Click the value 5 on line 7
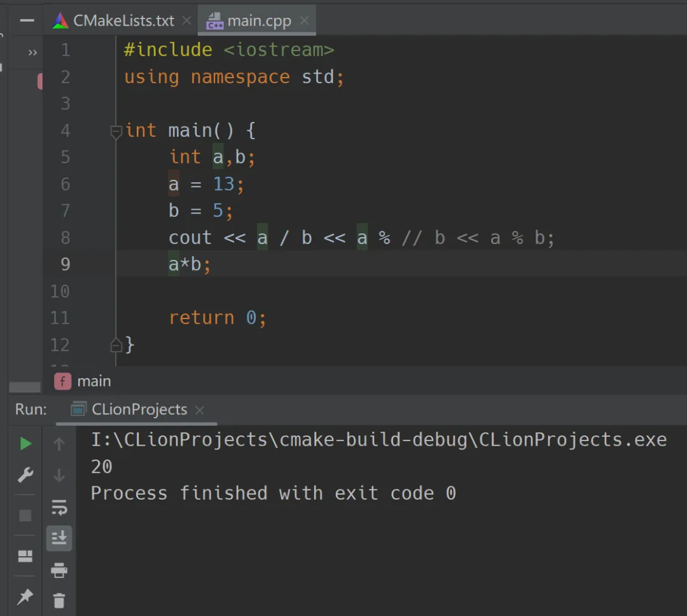 point(218,211)
